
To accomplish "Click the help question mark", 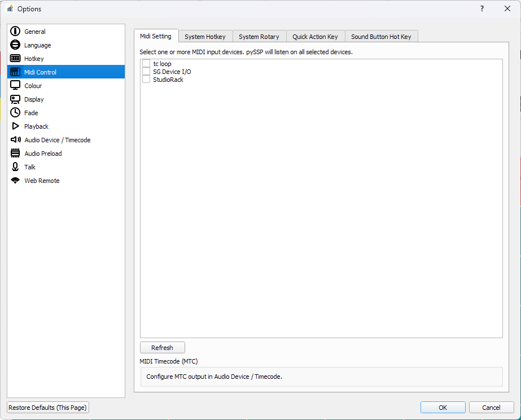I will [x=481, y=8].
